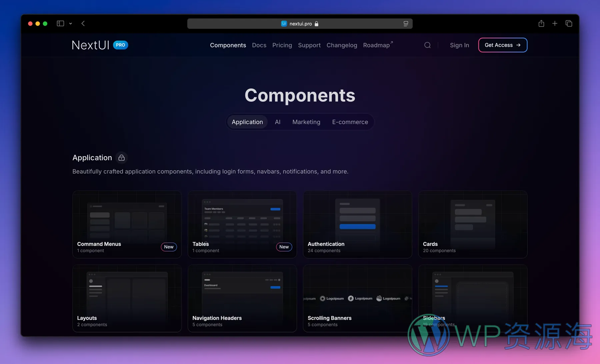Image resolution: width=600 pixels, height=364 pixels.
Task: Open the Authentication components card
Action: 357,224
